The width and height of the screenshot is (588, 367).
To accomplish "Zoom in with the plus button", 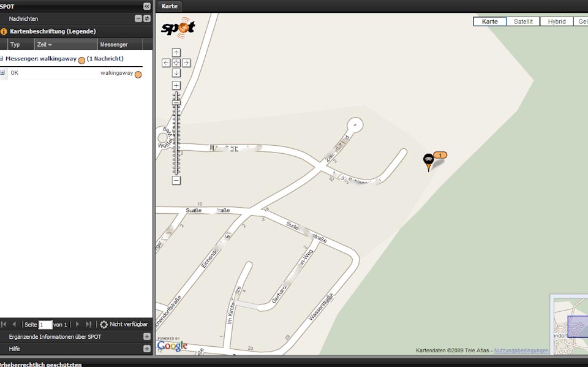I will (176, 85).
